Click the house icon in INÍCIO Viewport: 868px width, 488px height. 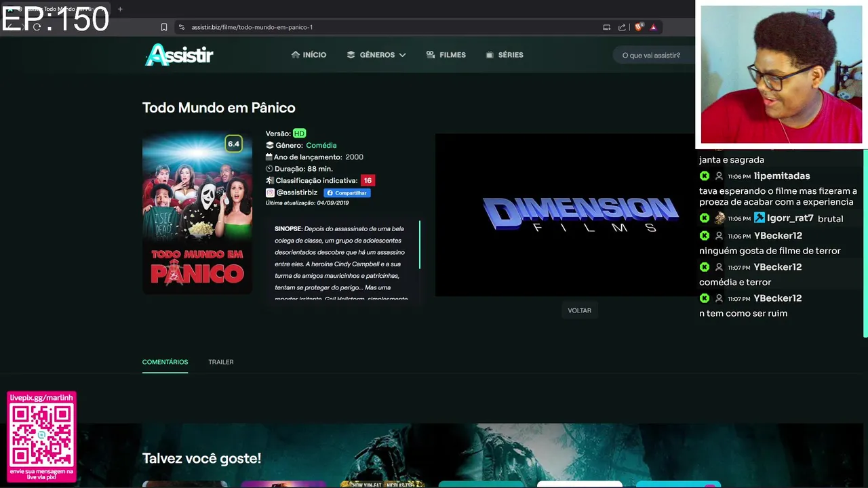[295, 54]
